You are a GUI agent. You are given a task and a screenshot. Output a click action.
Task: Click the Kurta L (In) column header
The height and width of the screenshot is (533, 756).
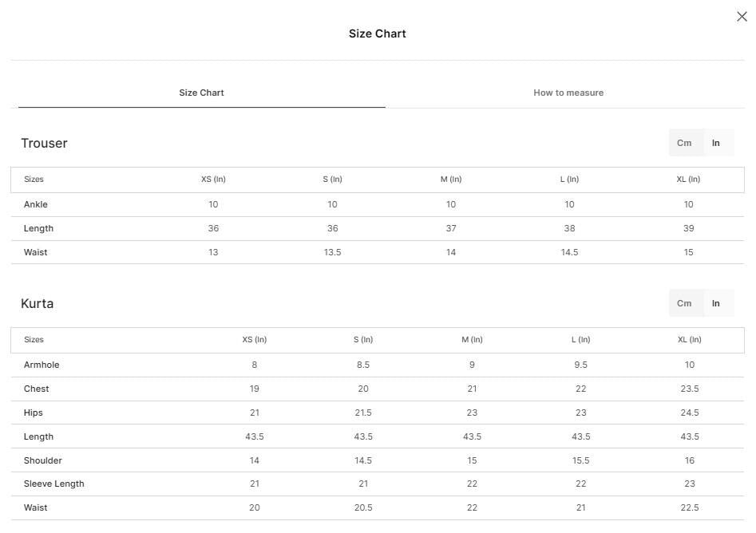pyautogui.click(x=580, y=339)
